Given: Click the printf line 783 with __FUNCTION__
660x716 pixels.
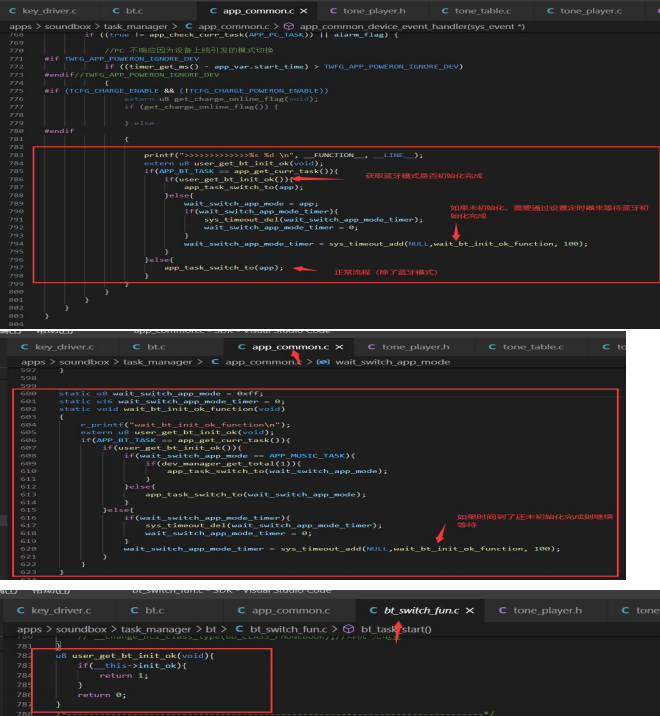Looking at the screenshot, I should click(283, 155).
